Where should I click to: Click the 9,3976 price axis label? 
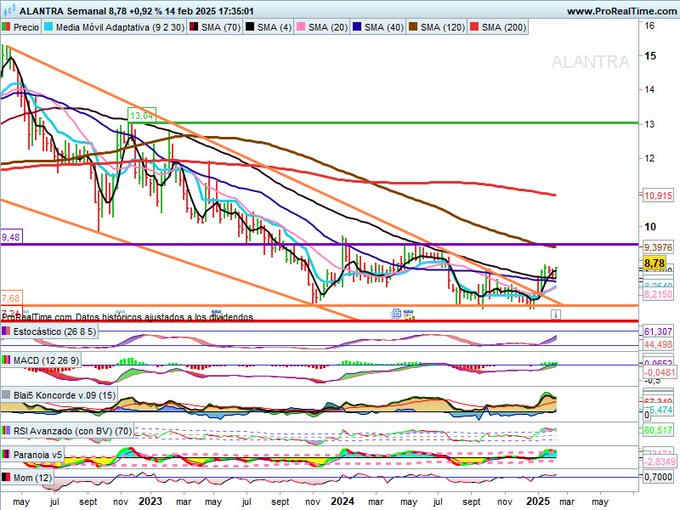(658, 248)
